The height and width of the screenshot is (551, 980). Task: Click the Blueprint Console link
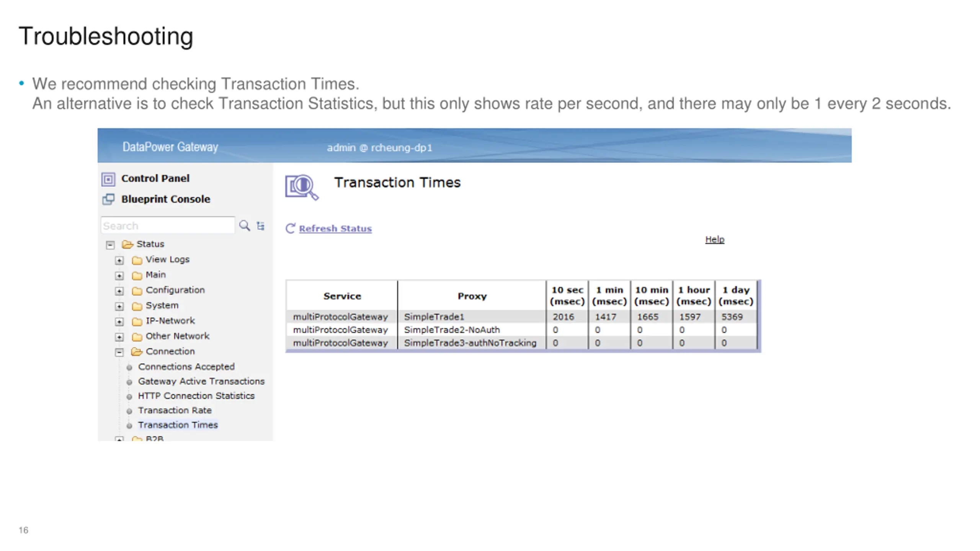coord(166,199)
